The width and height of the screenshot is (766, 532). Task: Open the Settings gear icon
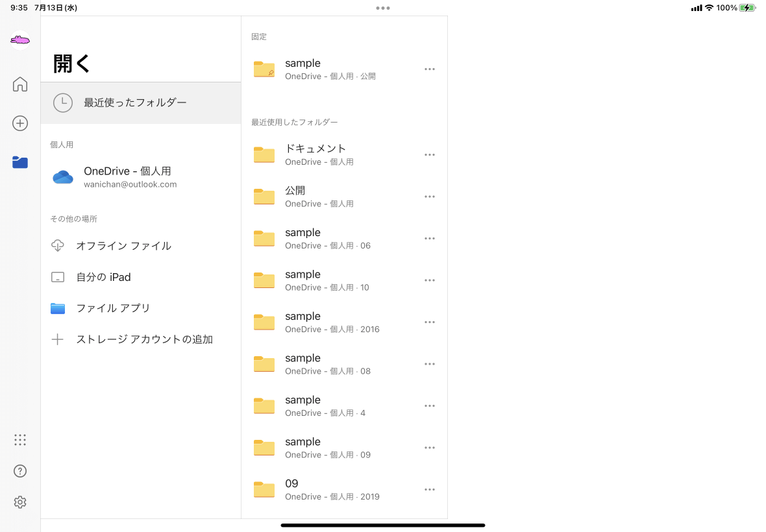[x=20, y=502]
